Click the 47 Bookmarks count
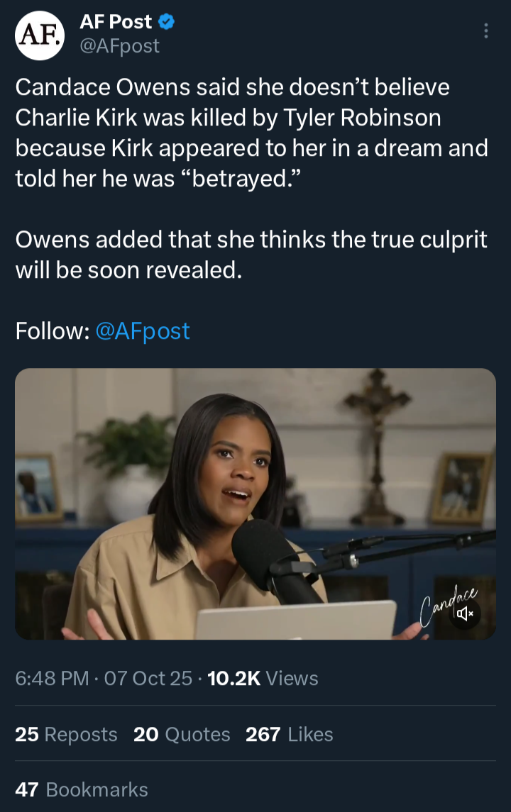The image size is (511, 812). (x=82, y=789)
